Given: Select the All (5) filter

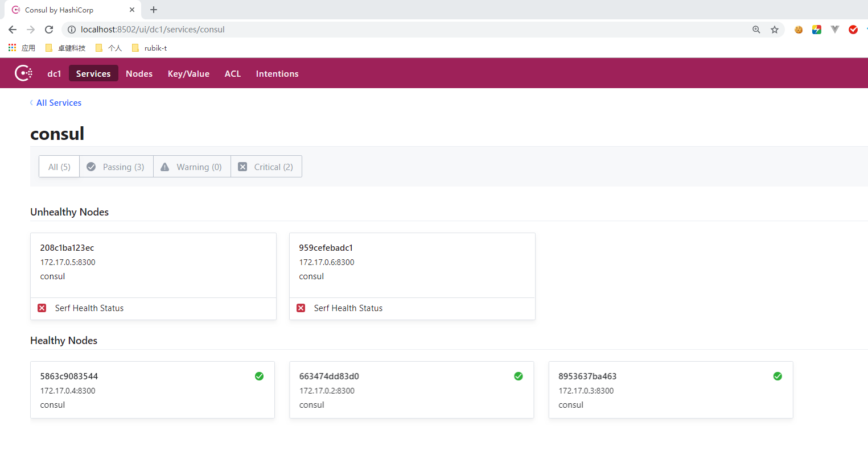Looking at the screenshot, I should click(59, 167).
